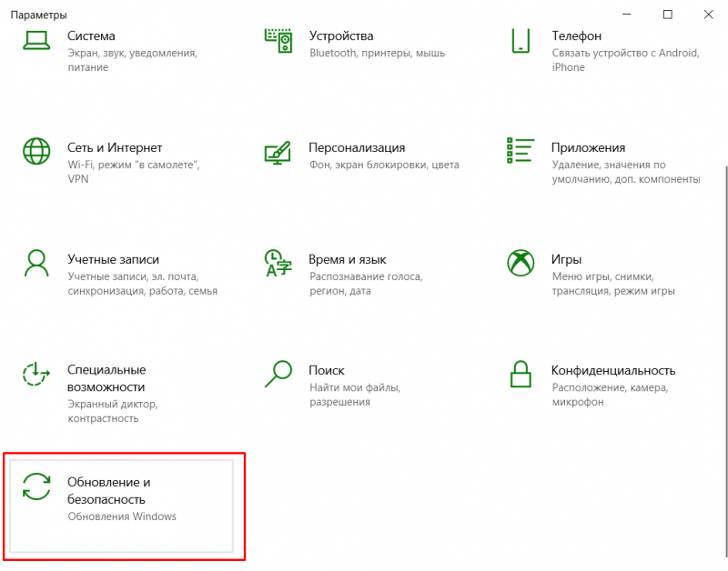Open the Обновление и безопасность tile

click(x=121, y=506)
